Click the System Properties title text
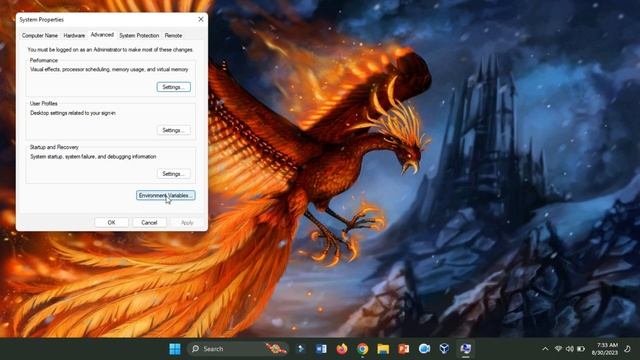Screen dimensions: 640x360 tap(42, 20)
